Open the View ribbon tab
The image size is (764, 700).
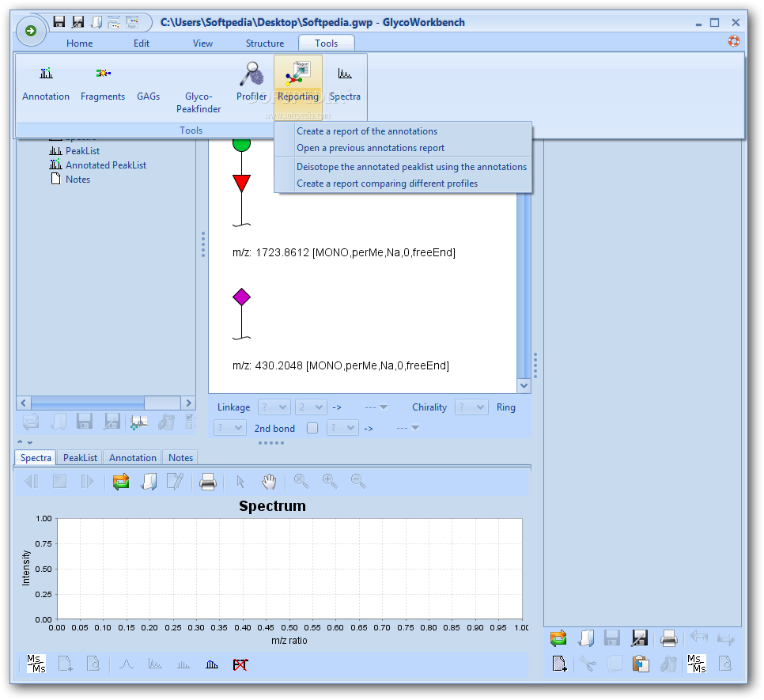point(202,44)
